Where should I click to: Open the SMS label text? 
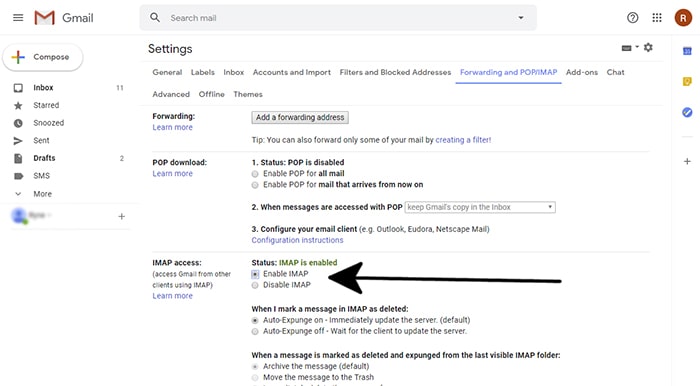pos(41,176)
